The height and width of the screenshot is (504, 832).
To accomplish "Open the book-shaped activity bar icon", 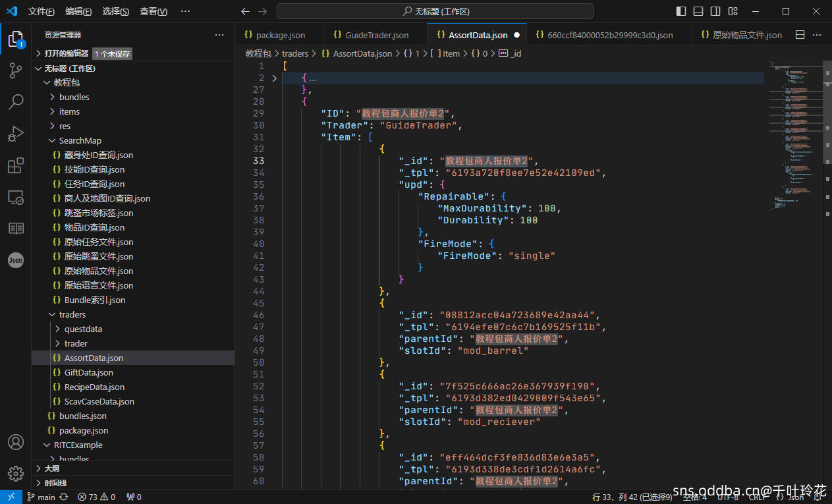I will click(x=16, y=229).
